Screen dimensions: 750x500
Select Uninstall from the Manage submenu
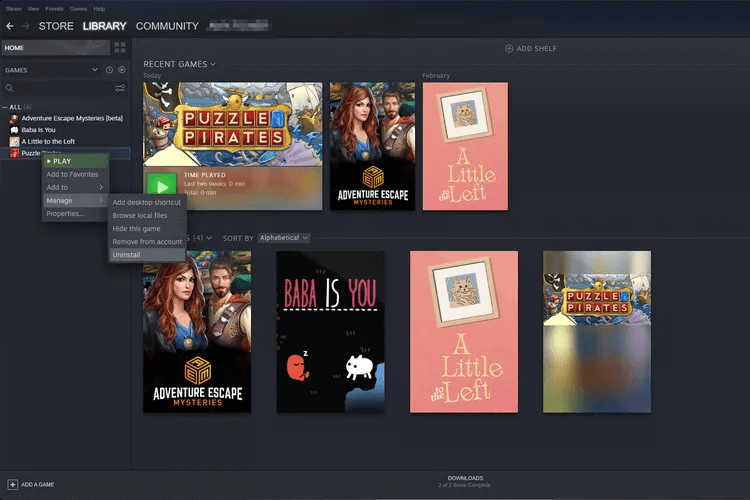coord(127,255)
